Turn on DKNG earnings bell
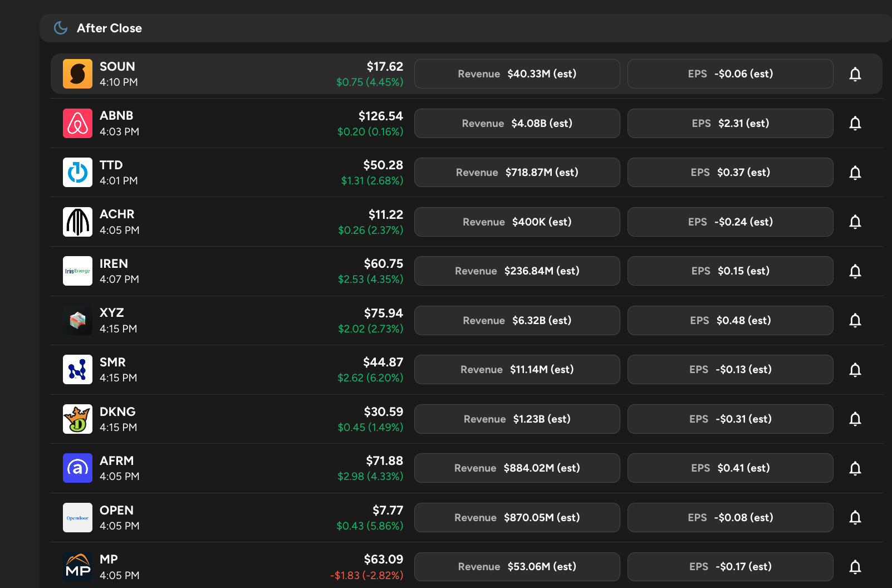Screen dimensions: 892x588 click(855, 419)
